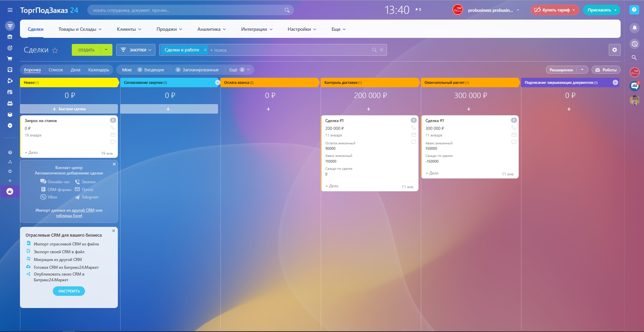Open the chat messenger icon
644x332 pixels.
[x=635, y=44]
